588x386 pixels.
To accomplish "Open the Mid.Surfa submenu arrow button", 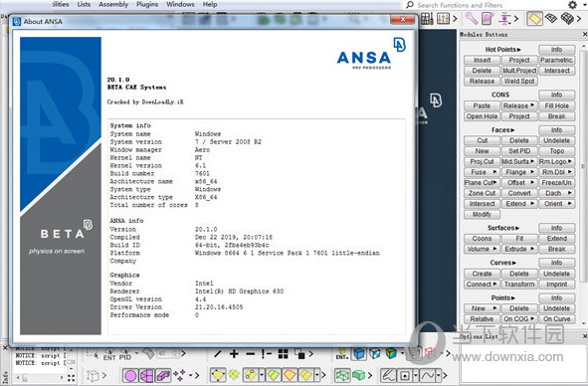I will point(519,162).
